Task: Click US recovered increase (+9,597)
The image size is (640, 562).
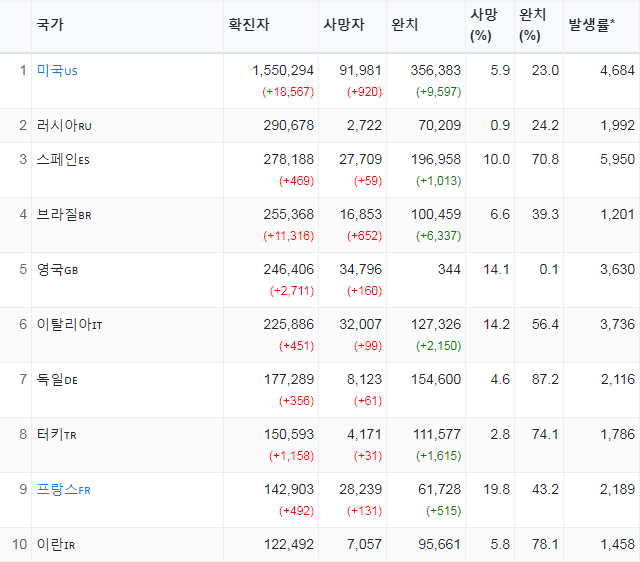Action: pos(439,92)
